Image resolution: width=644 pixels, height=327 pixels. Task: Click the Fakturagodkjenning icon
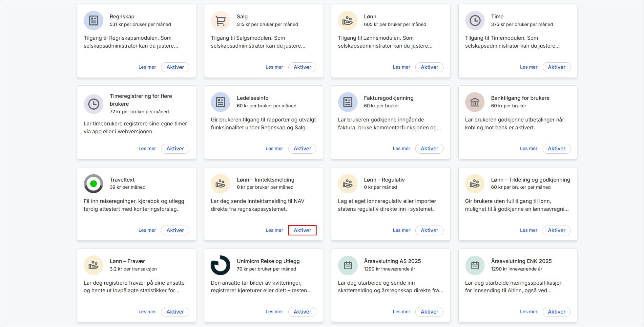tap(348, 102)
